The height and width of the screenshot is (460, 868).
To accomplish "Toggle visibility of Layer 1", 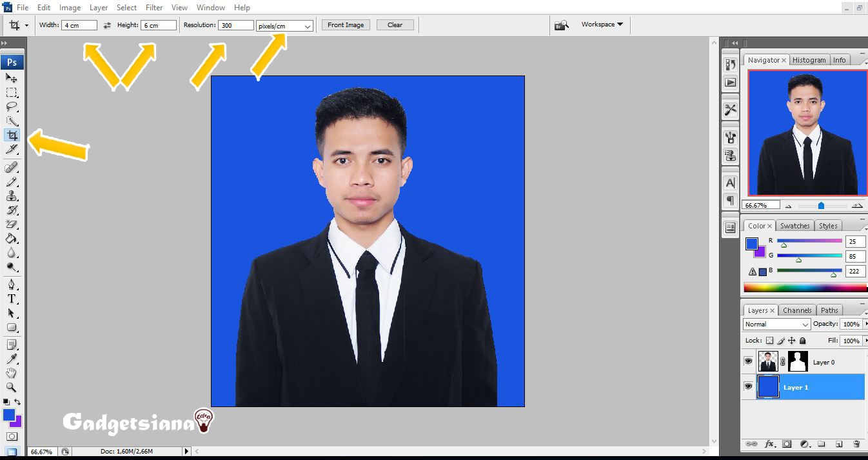I will point(749,387).
